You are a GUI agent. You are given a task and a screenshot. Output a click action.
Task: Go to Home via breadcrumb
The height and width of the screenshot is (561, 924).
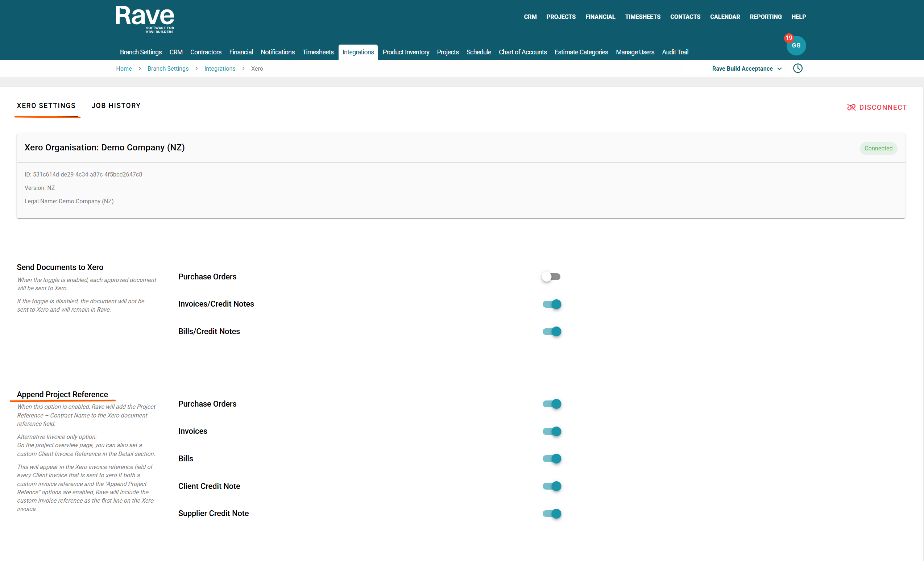coord(124,68)
